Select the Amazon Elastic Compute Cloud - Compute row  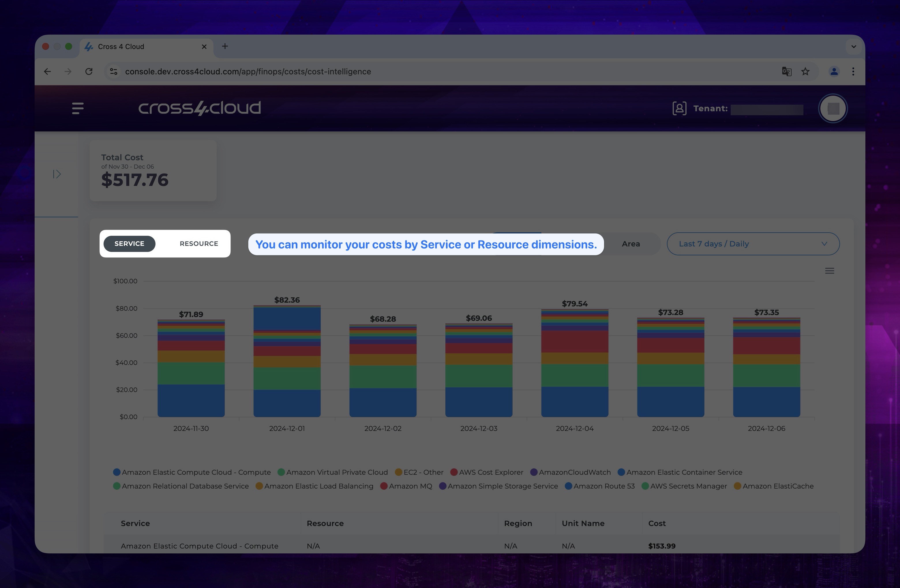pos(472,544)
